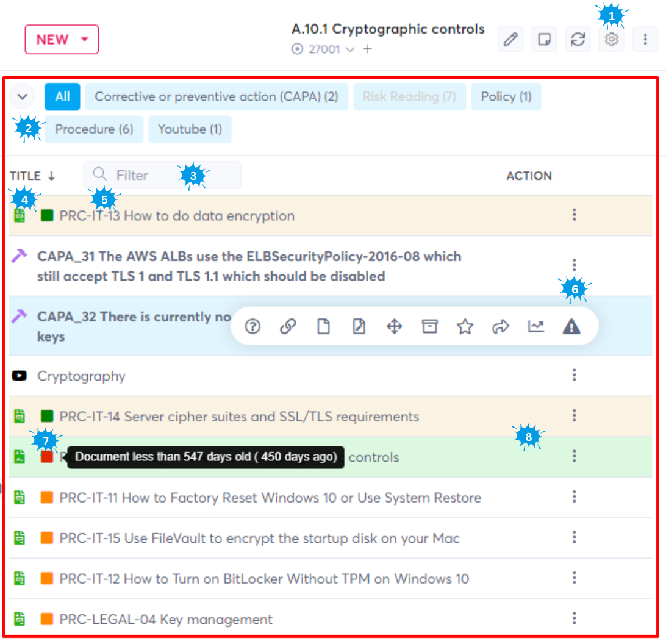Collapse the filter tags with chevron button
Screen dimensions: 666x644
23,96
